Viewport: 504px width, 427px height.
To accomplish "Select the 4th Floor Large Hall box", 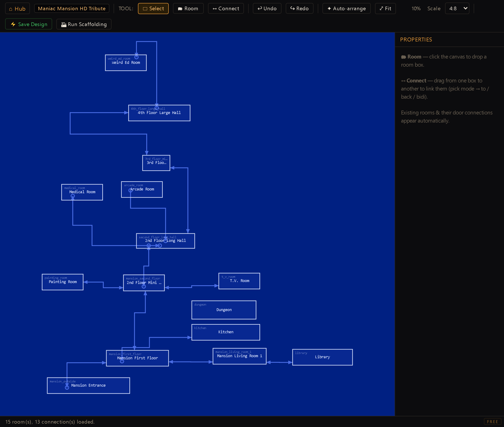I will click(159, 113).
